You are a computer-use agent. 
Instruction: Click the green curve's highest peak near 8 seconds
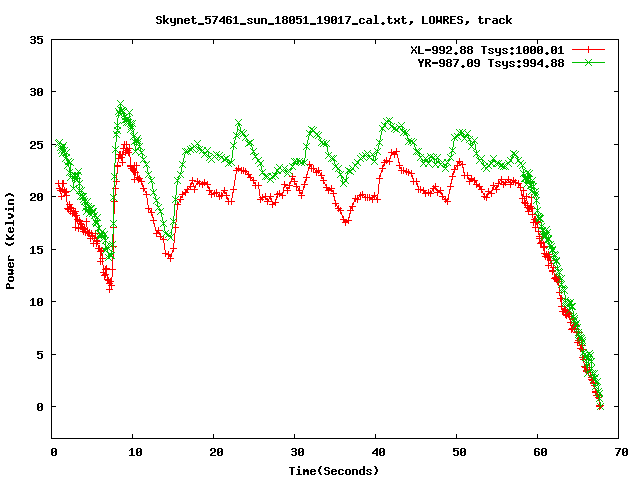[121, 106]
